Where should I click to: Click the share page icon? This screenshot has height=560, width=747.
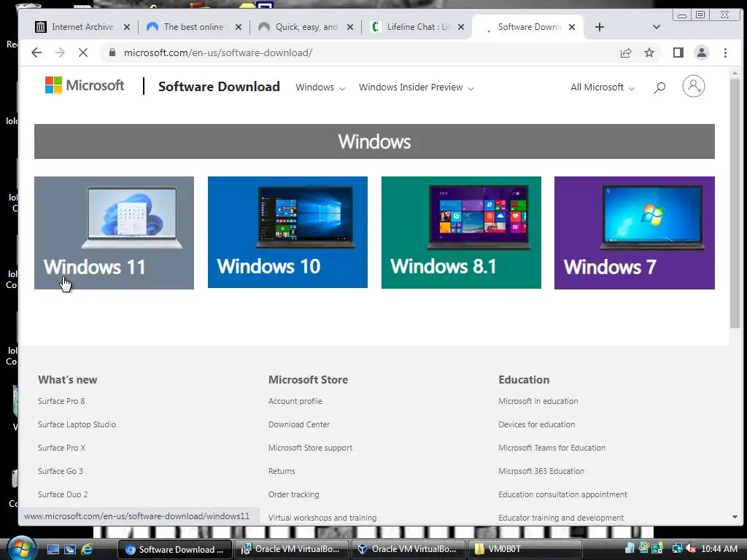tap(626, 52)
